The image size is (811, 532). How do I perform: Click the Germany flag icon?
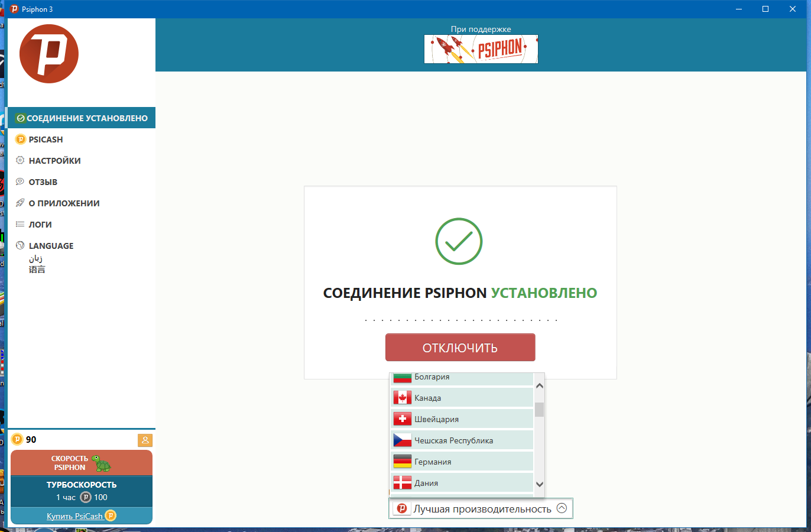pos(403,462)
